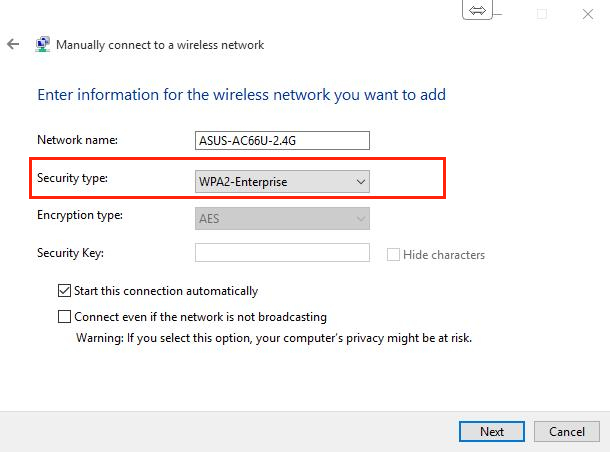Click into the Network name field
Screen dimensions: 610x452
(x=282, y=140)
